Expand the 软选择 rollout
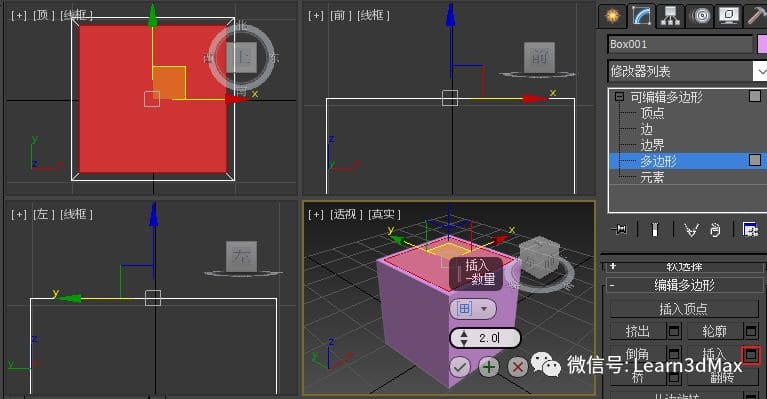 tap(684, 267)
